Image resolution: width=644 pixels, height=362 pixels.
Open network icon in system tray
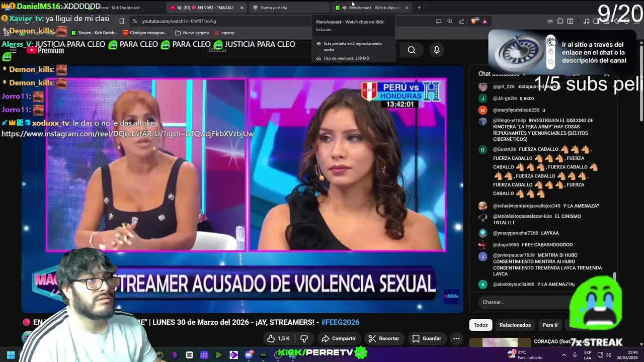pos(600,355)
